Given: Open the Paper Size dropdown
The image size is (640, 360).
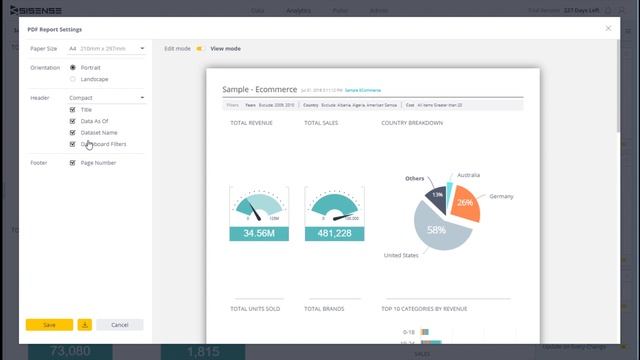Looking at the screenshot, I should [107, 49].
